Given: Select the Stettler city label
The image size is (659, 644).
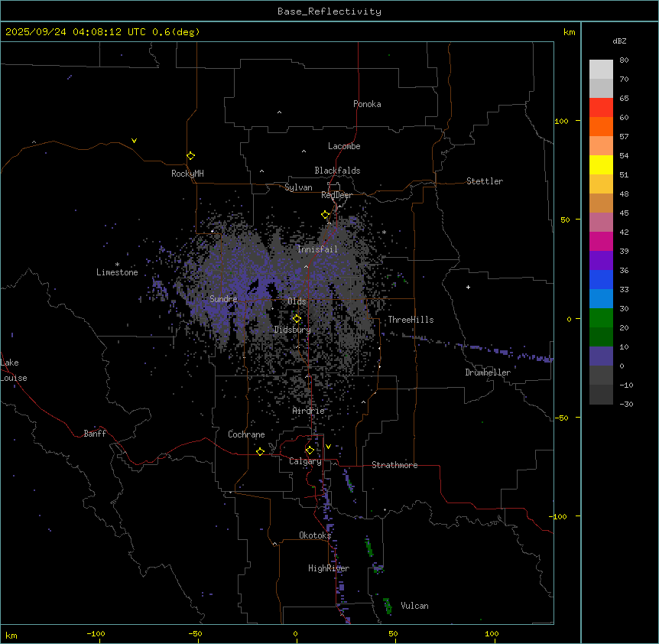Looking at the screenshot, I should click(485, 181).
